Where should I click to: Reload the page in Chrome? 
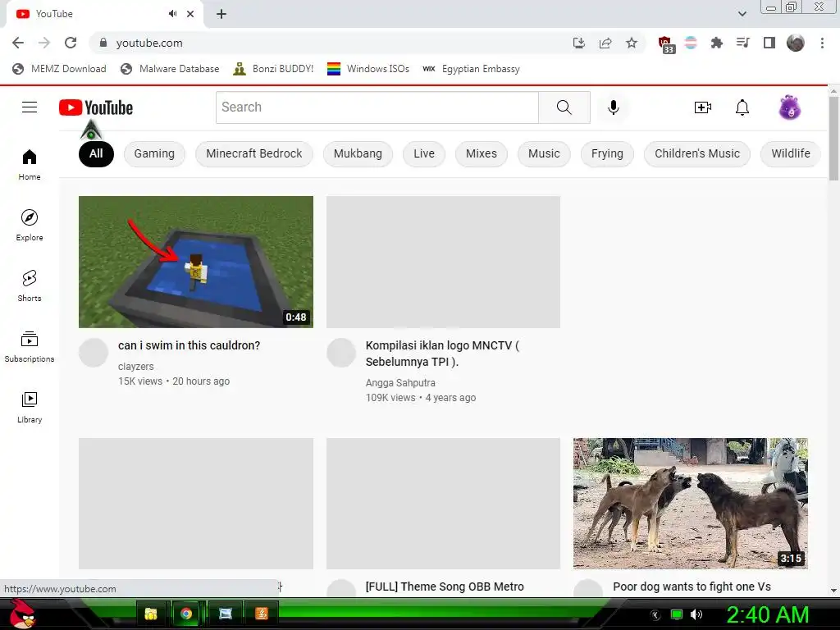point(71,43)
